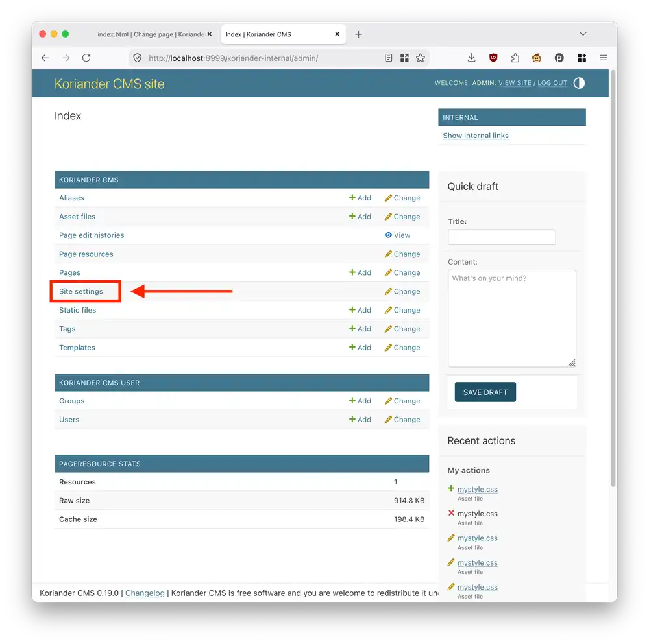Bookmark this page with the star icon
This screenshot has height=644, width=649.
(x=421, y=58)
